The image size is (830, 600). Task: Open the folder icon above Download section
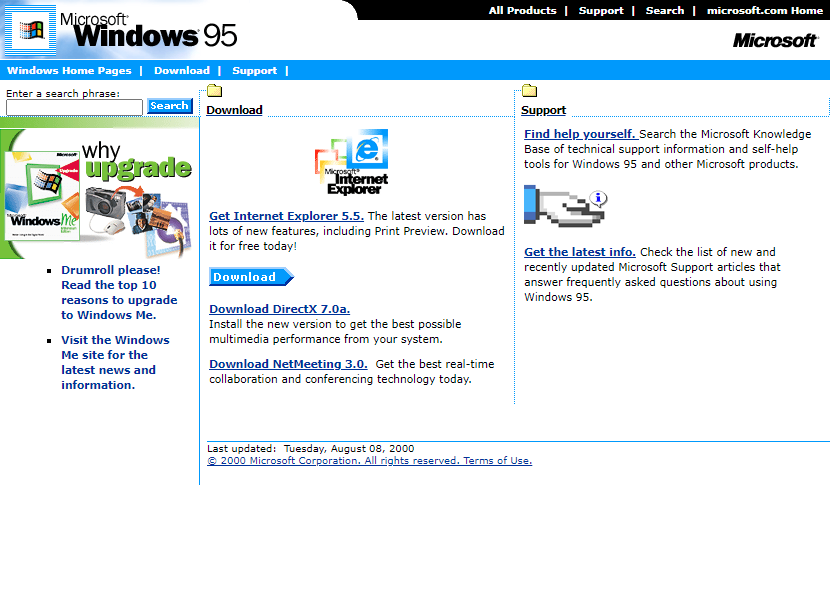tap(215, 90)
